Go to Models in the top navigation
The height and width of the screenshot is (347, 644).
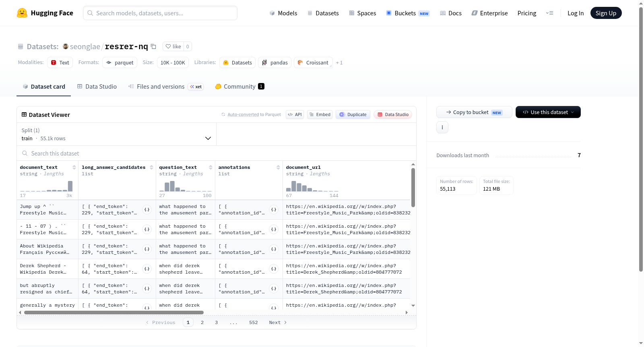tap(283, 13)
